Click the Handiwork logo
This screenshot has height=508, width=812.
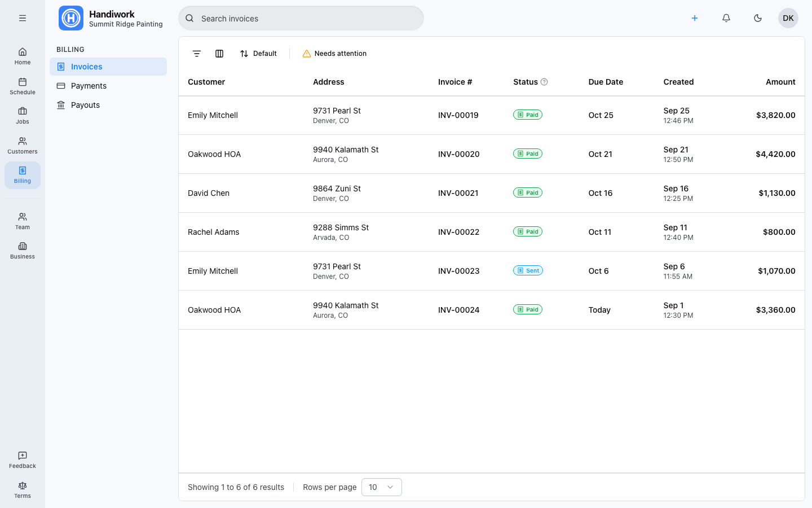[x=71, y=18]
